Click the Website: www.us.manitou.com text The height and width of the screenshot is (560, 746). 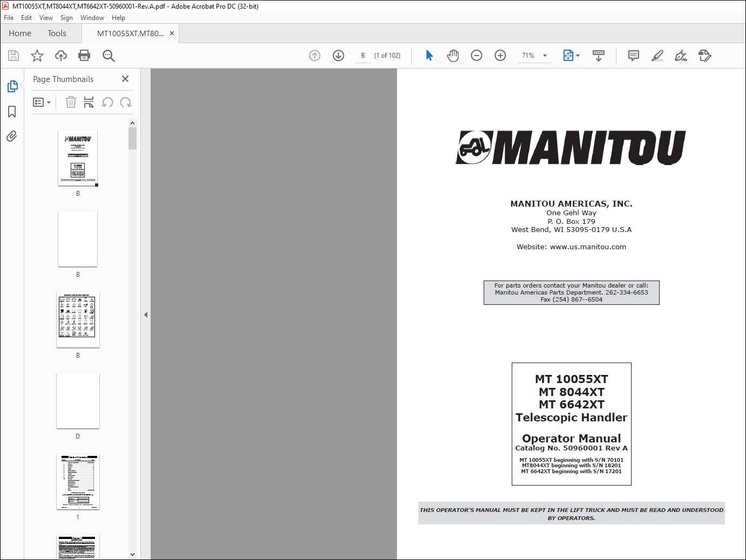pos(571,247)
